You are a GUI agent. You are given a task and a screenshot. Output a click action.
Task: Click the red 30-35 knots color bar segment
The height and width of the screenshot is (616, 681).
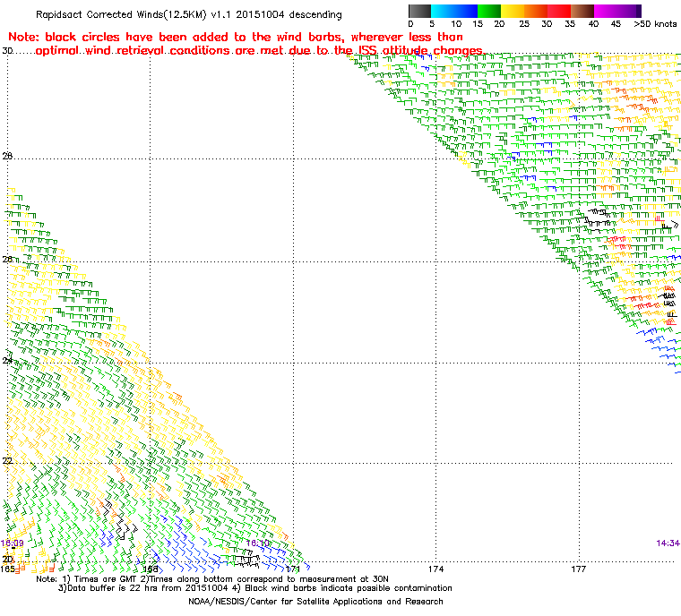click(559, 11)
